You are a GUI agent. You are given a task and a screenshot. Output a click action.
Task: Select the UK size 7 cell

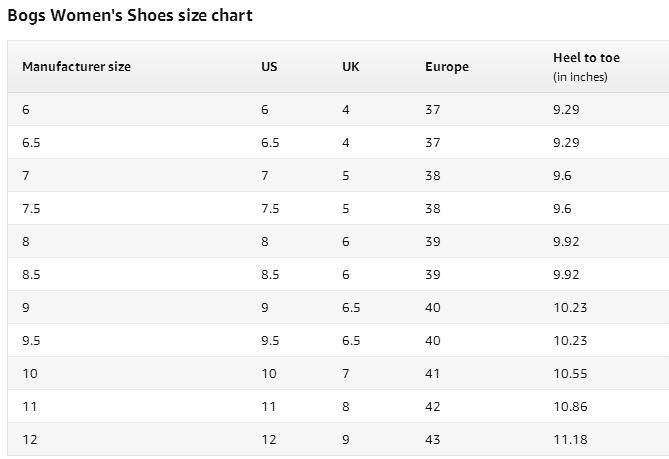click(346, 374)
